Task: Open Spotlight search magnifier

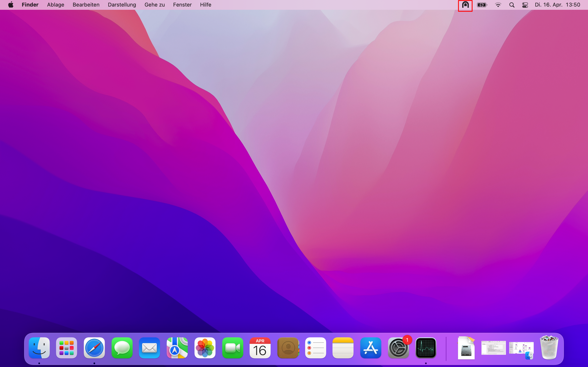Action: (x=512, y=5)
